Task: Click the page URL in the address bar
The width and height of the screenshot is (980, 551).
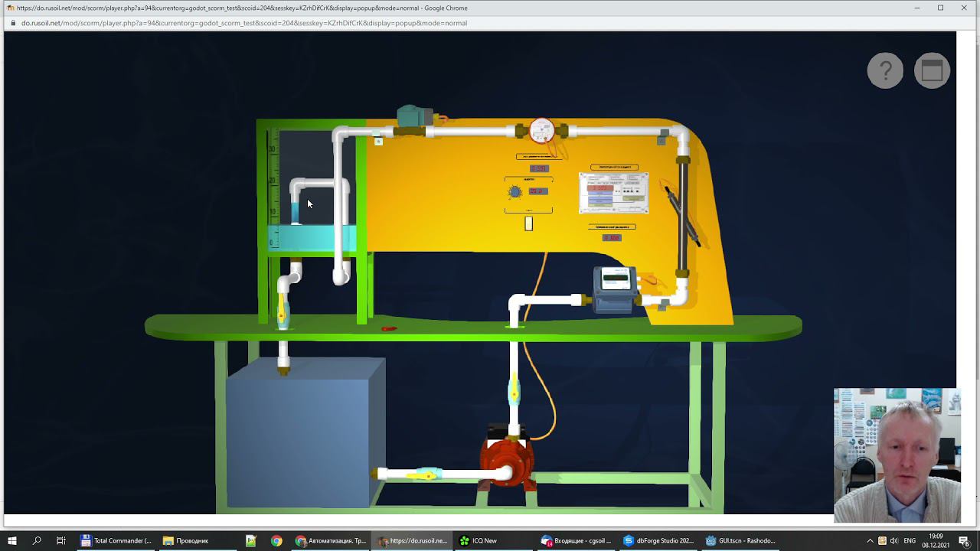Action: [243, 23]
